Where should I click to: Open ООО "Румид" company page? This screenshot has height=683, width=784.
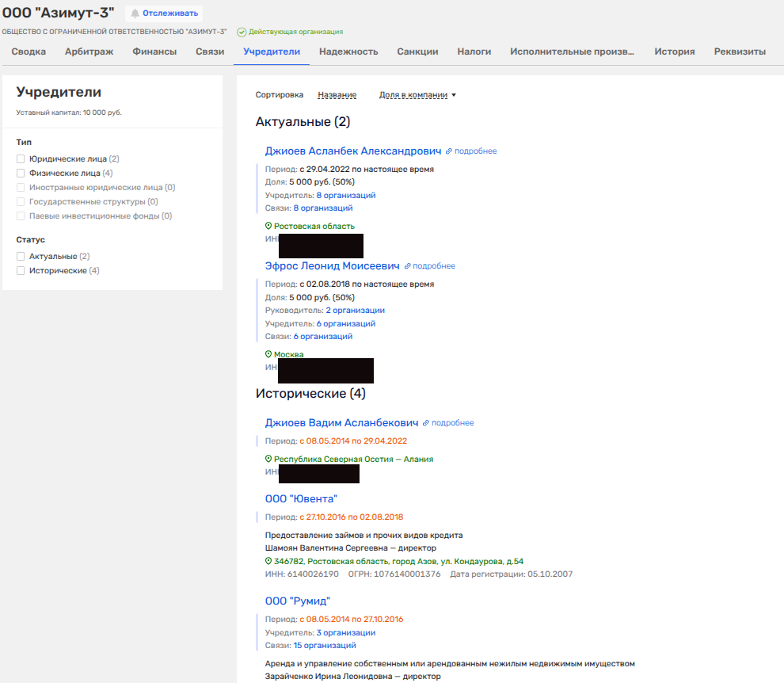point(297,601)
